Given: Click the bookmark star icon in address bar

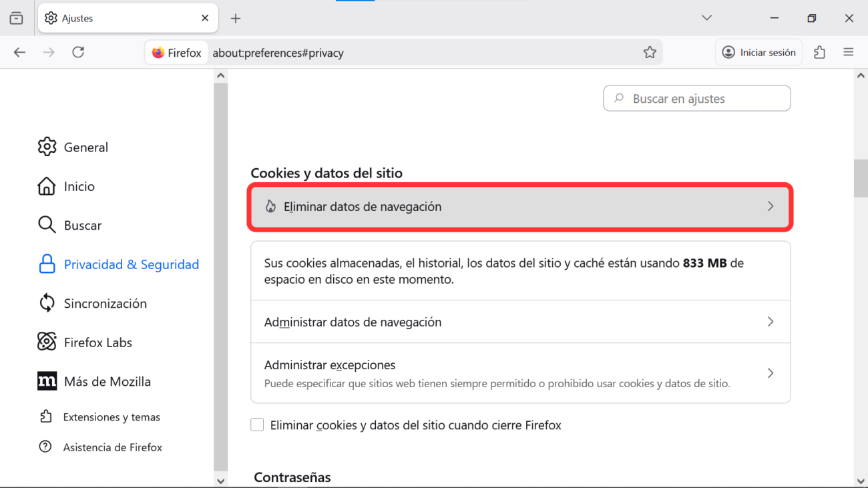Looking at the screenshot, I should click(x=650, y=53).
